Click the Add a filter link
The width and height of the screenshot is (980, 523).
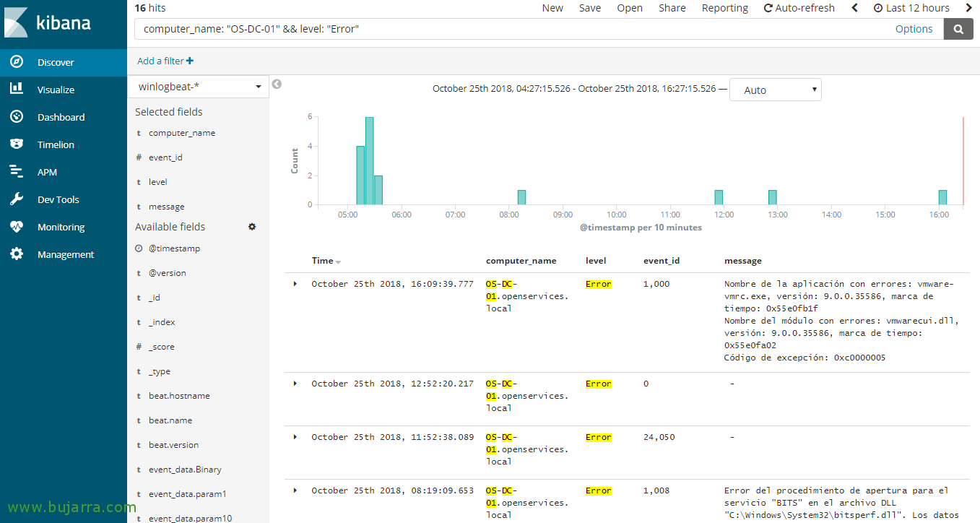[165, 61]
